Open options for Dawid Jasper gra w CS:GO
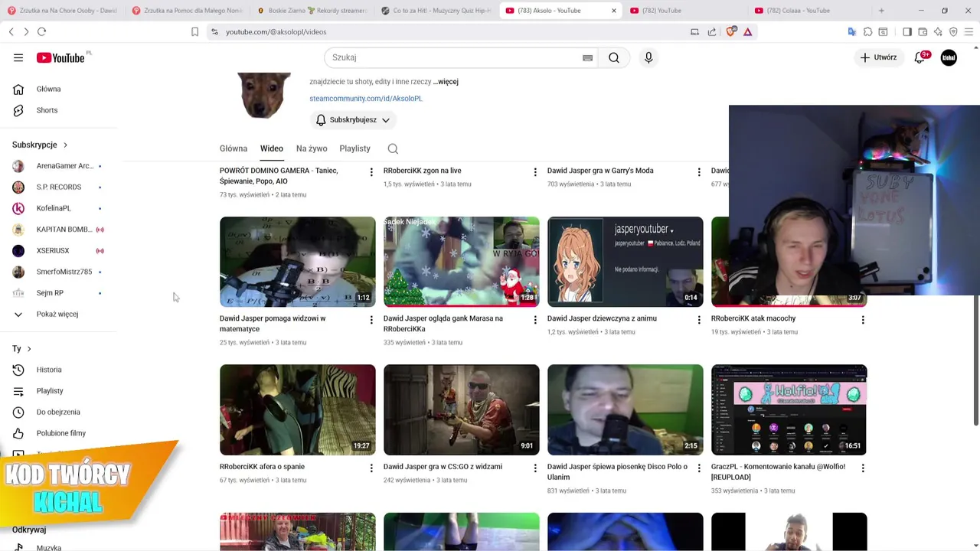The width and height of the screenshot is (980, 551). [x=535, y=468]
